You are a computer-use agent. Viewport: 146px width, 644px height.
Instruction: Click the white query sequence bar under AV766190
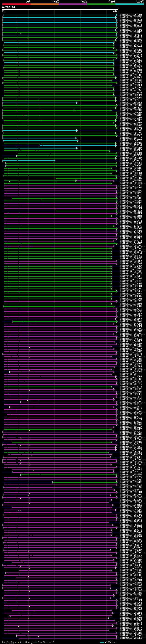click(60, 10)
